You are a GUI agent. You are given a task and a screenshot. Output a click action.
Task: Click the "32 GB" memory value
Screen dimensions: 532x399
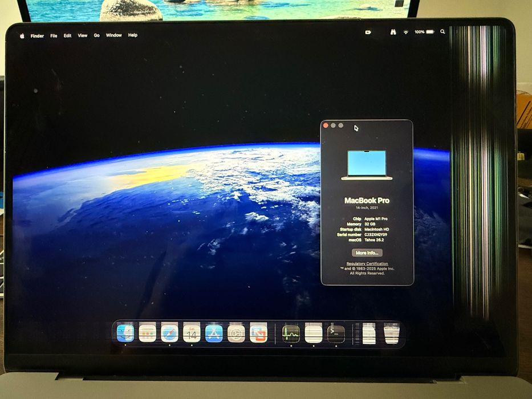pyautogui.click(x=370, y=224)
